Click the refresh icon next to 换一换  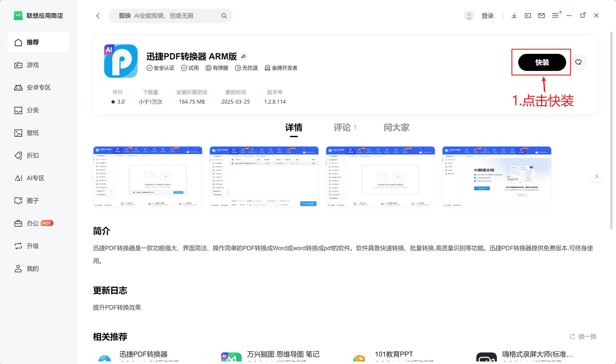(572, 336)
